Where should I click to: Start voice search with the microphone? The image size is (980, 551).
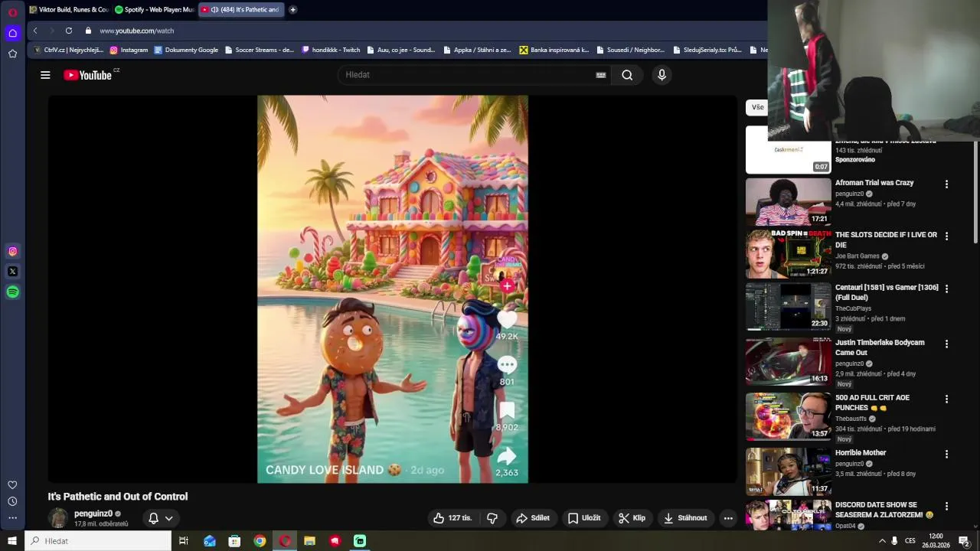(x=662, y=75)
